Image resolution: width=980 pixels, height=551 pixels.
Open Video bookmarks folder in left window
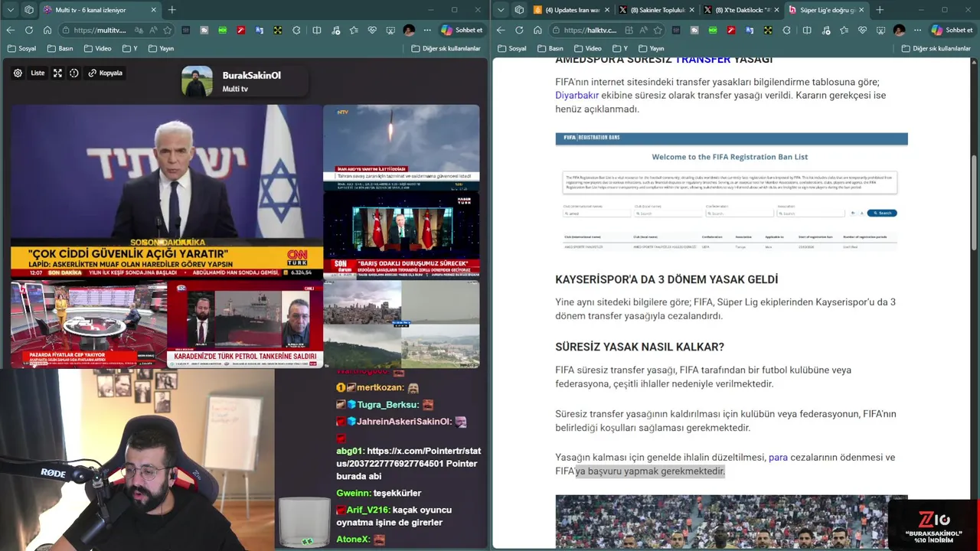pyautogui.click(x=98, y=48)
